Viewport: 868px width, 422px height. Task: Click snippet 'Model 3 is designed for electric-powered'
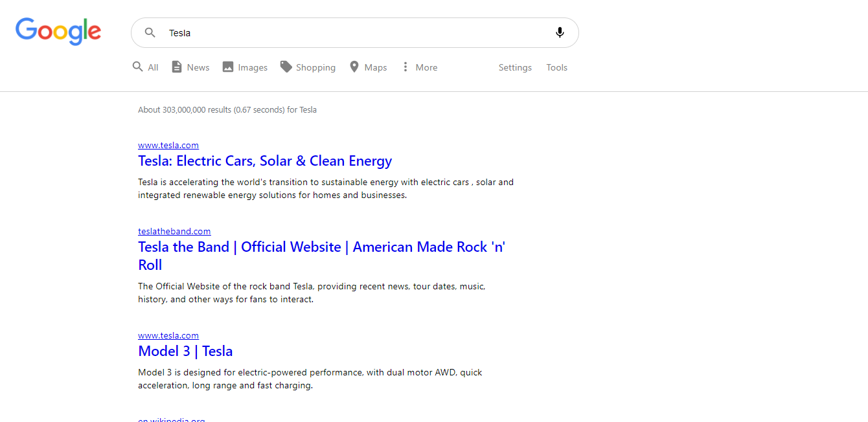[310, 379]
